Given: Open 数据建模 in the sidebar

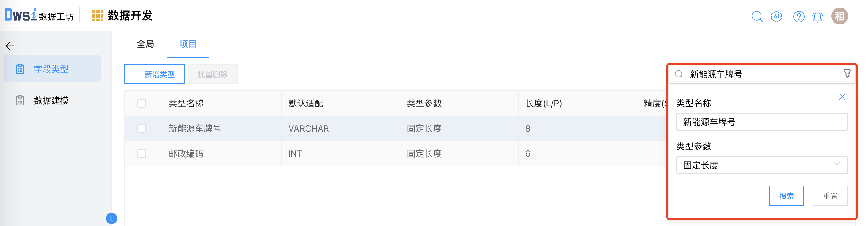Looking at the screenshot, I should coord(51,100).
